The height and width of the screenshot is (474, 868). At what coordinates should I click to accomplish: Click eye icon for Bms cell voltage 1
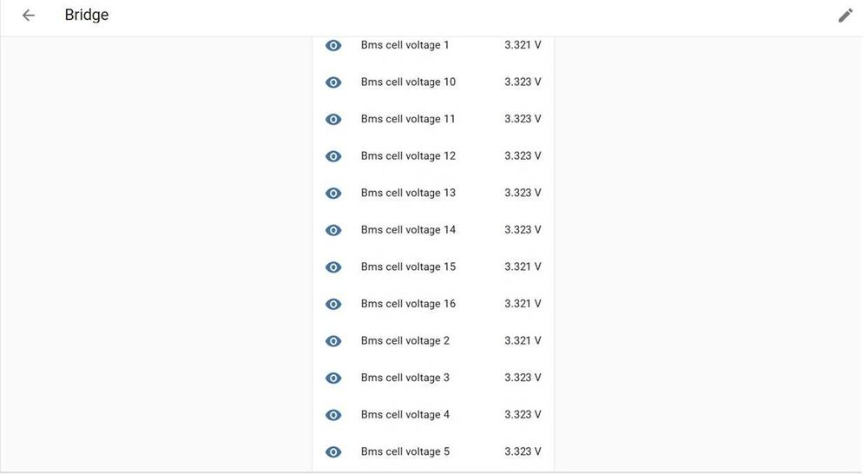pyautogui.click(x=333, y=45)
